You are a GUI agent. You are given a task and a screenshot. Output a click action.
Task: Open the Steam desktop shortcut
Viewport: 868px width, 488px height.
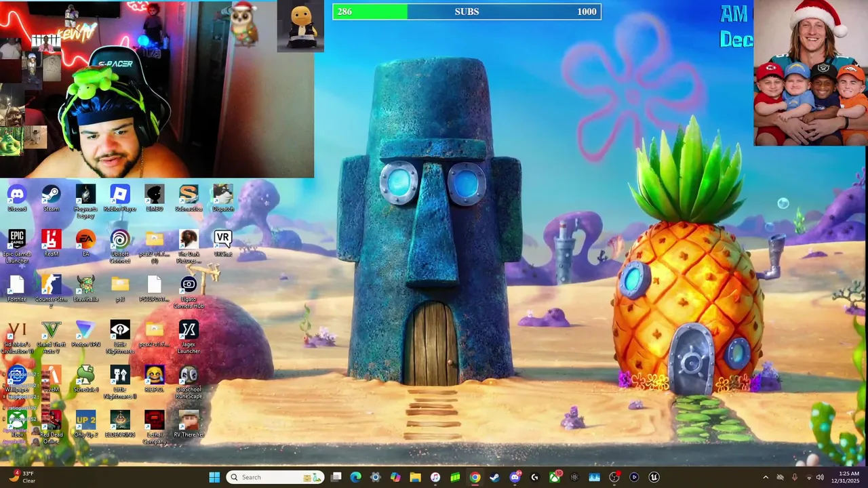(51, 198)
